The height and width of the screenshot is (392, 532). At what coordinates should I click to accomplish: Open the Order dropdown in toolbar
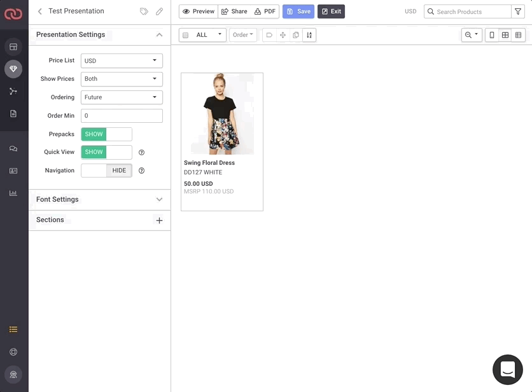pos(243,35)
